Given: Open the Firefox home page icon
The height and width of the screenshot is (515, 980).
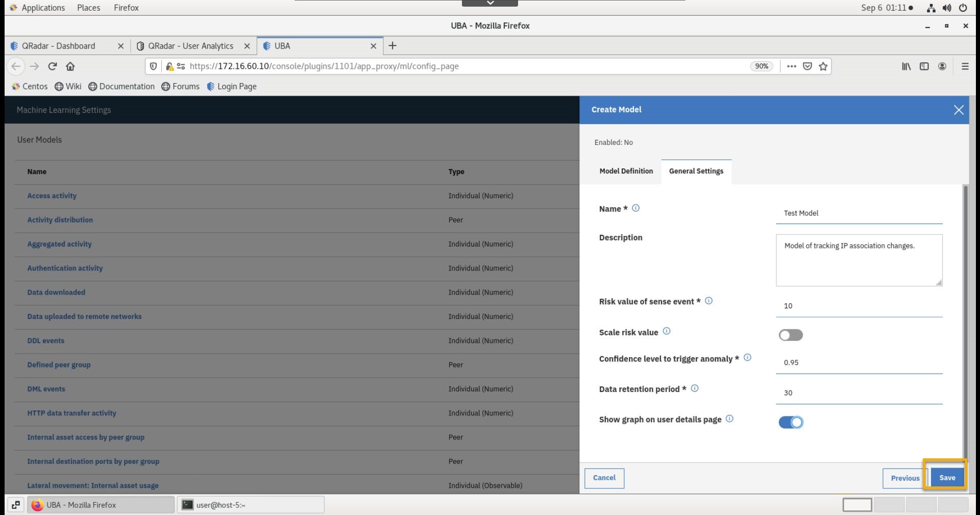Looking at the screenshot, I should 70,66.
